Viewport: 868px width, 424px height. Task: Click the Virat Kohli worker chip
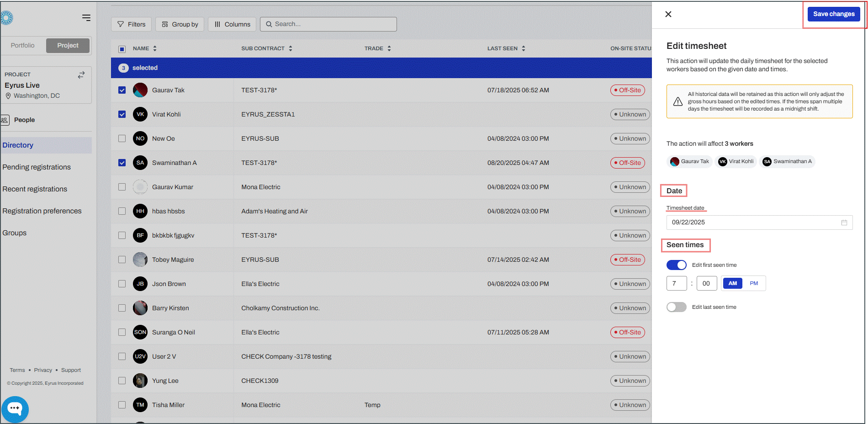tap(736, 161)
